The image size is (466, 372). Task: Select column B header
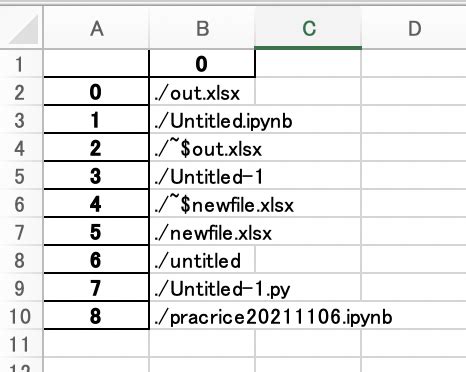tap(202, 28)
